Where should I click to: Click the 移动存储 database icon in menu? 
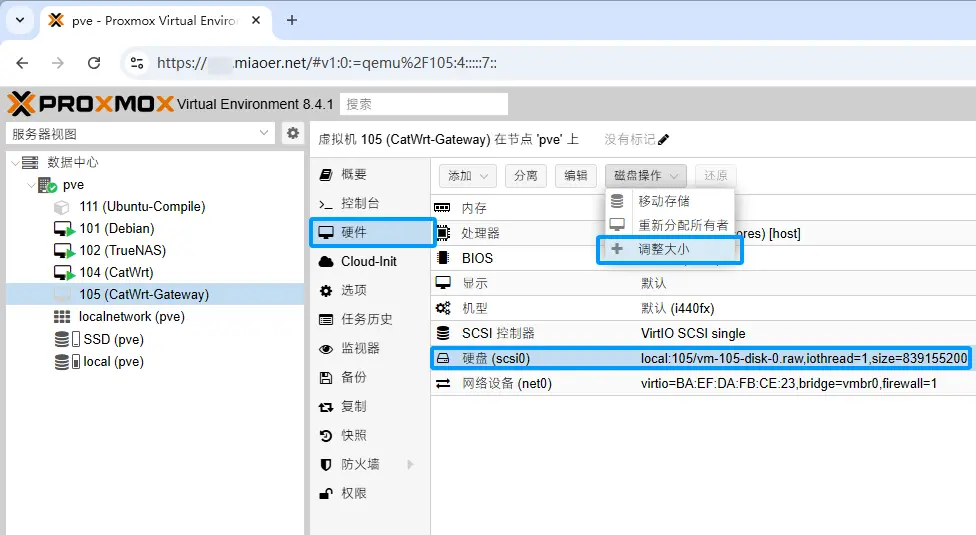click(617, 201)
